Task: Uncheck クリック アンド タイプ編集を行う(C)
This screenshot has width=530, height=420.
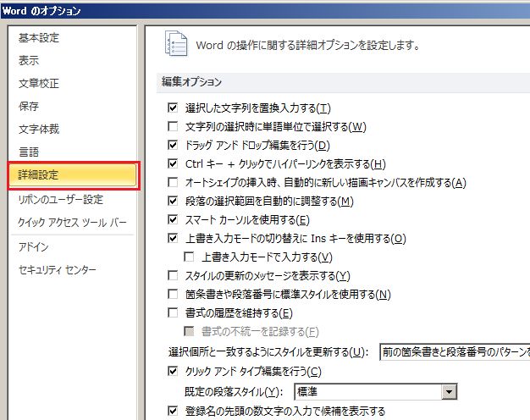Action: pos(173,371)
